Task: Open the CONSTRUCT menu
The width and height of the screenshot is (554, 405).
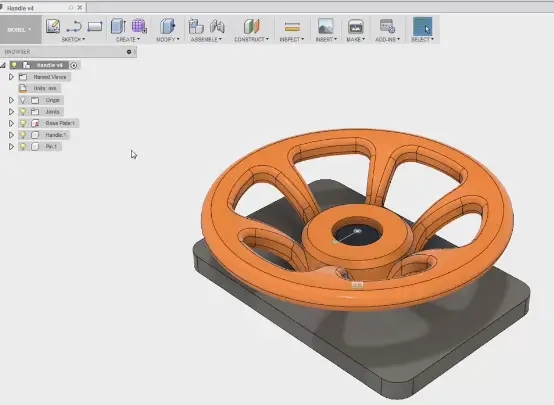Action: click(251, 40)
